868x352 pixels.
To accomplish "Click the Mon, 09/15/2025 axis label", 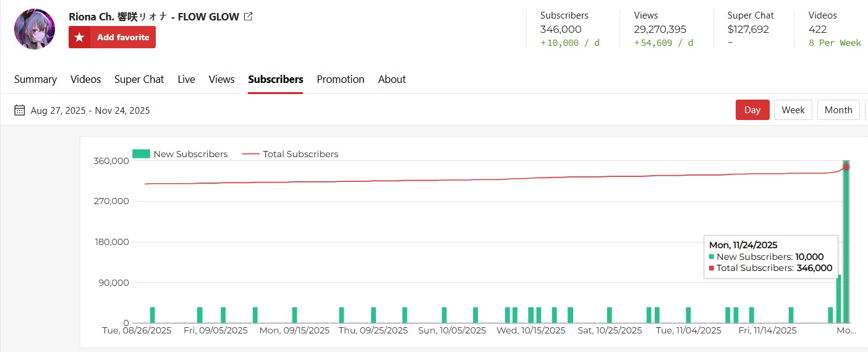I will (x=294, y=330).
